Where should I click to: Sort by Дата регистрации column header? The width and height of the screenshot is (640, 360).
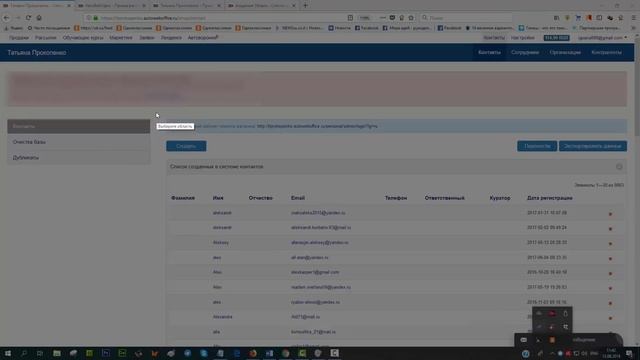pyautogui.click(x=549, y=198)
